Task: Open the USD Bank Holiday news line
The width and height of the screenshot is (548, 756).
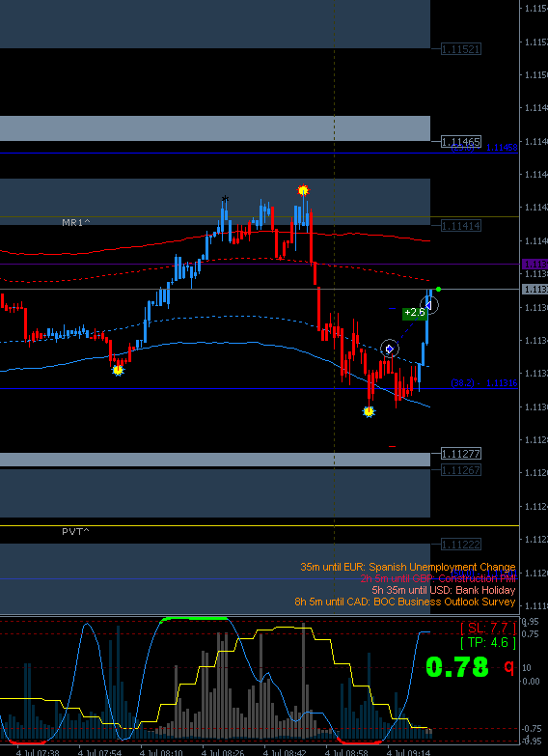Action: [444, 590]
